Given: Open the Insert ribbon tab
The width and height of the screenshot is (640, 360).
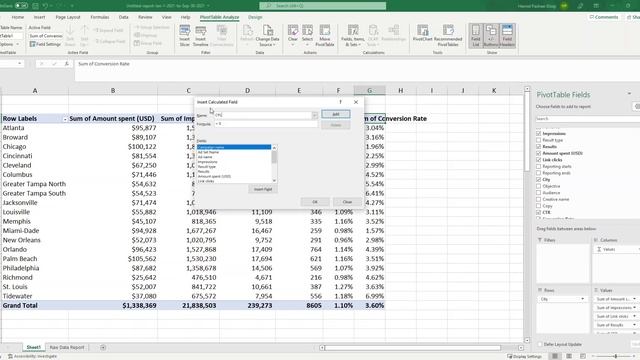Looking at the screenshot, I should tap(39, 17).
